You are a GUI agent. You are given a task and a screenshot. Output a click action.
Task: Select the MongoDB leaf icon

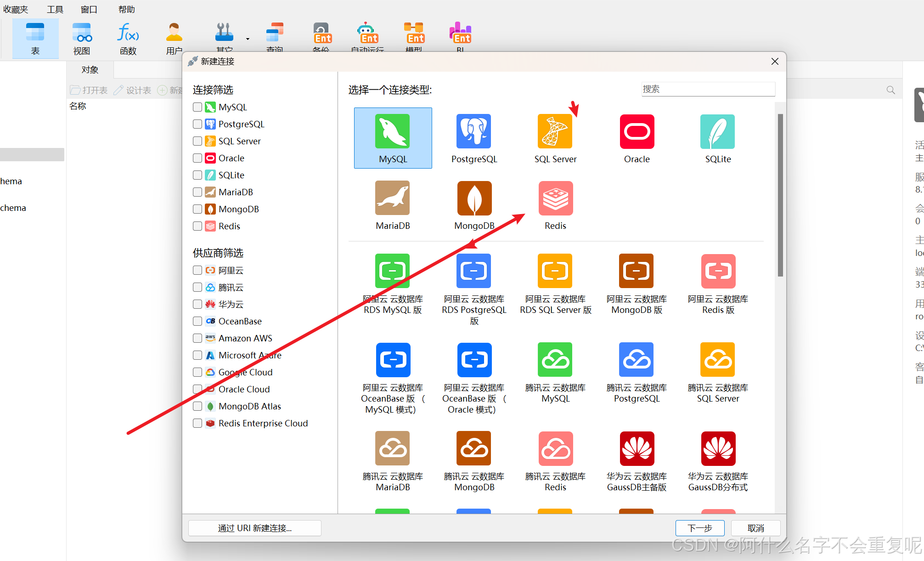coord(474,198)
